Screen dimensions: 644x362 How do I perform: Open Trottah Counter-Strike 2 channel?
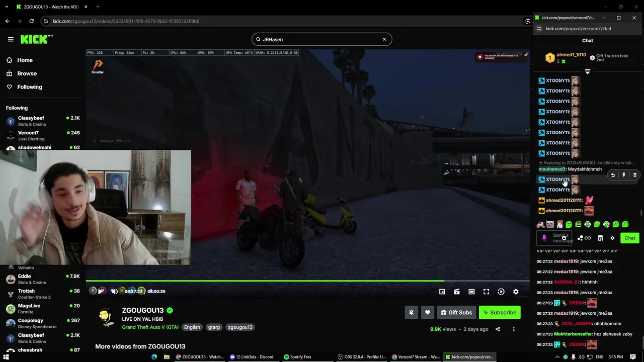[43, 294]
